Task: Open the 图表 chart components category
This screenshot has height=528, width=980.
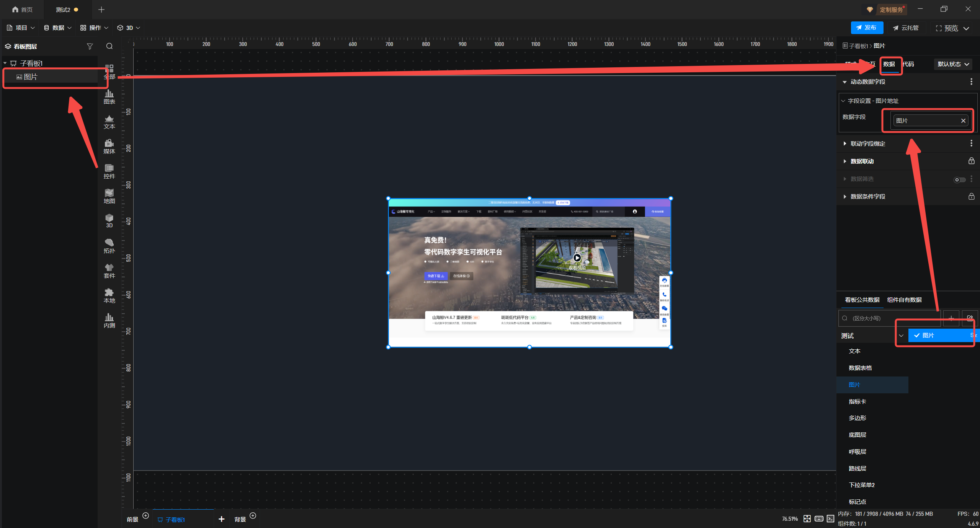Action: (x=109, y=97)
